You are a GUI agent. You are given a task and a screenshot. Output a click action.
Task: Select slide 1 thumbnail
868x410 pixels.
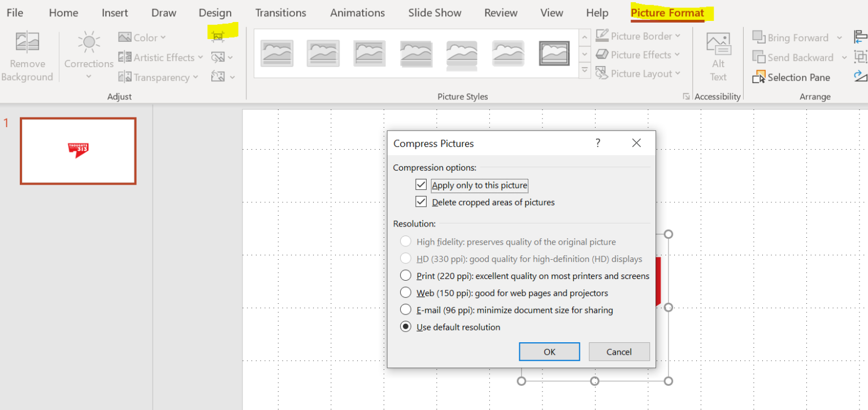pos(78,151)
